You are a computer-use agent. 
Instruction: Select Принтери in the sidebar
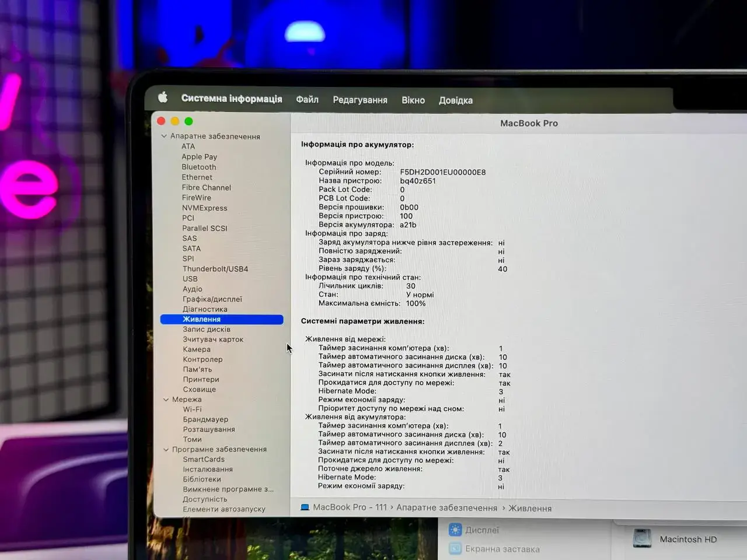point(201,379)
